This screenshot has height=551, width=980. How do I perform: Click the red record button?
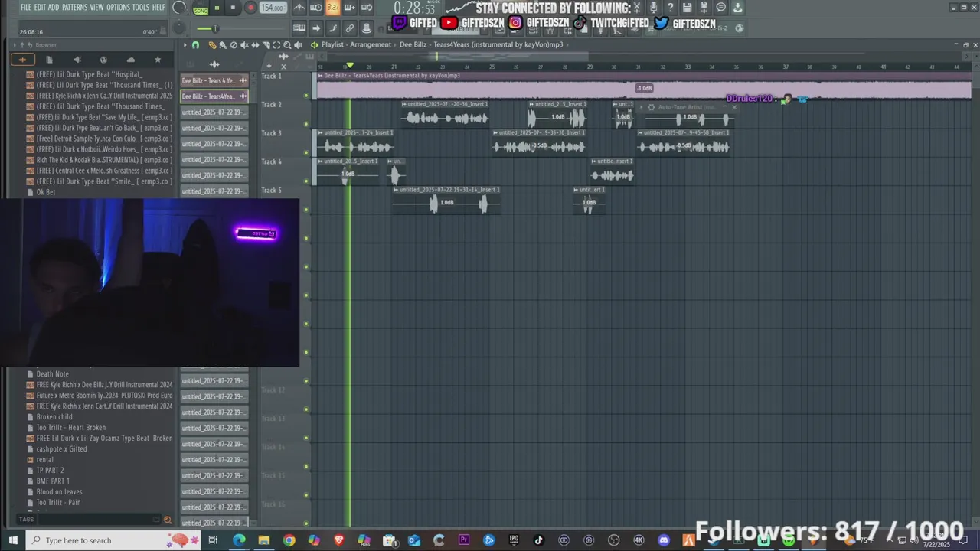250,8
